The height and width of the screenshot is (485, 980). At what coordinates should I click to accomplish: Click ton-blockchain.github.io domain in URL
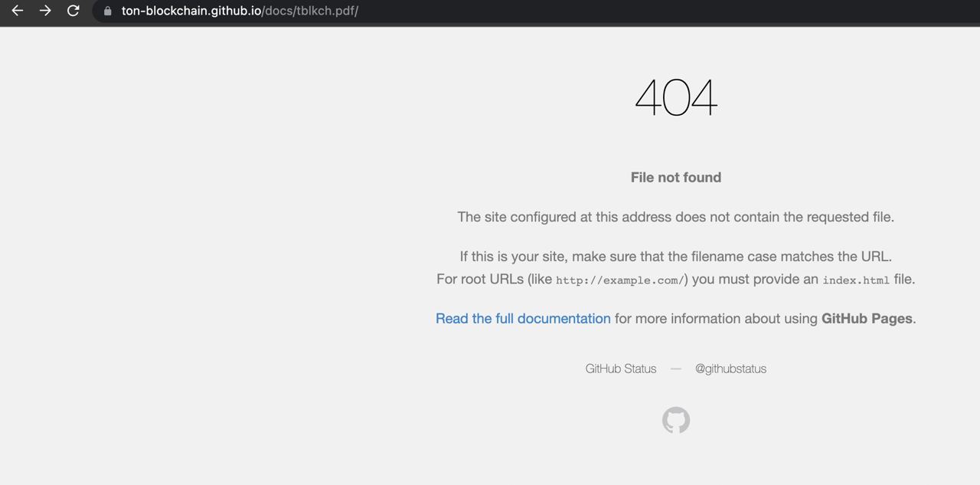(191, 11)
